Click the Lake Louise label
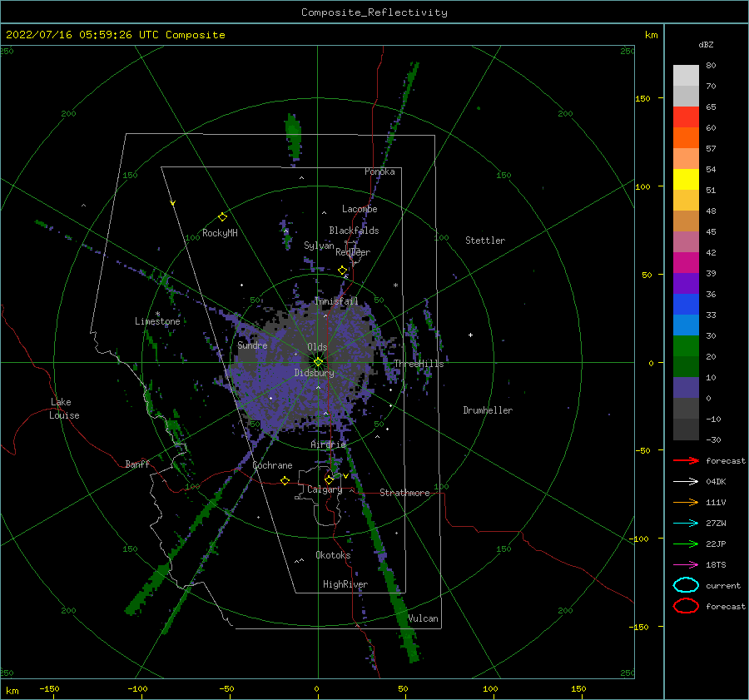The width and height of the screenshot is (749, 700). [64, 409]
